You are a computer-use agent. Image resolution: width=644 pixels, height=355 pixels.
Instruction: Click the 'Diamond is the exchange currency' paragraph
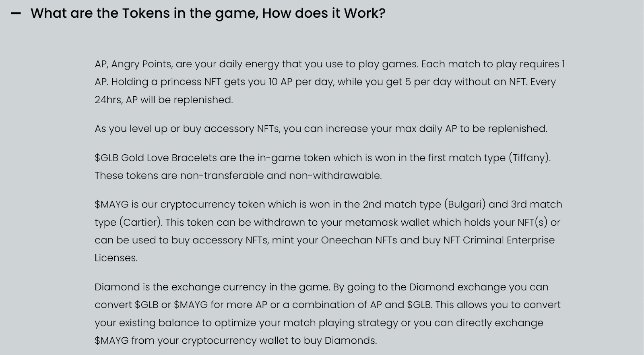tap(327, 313)
